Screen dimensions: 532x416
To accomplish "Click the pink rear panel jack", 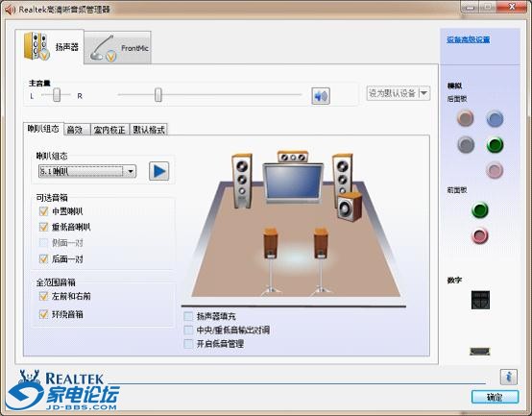I will coord(495,170).
